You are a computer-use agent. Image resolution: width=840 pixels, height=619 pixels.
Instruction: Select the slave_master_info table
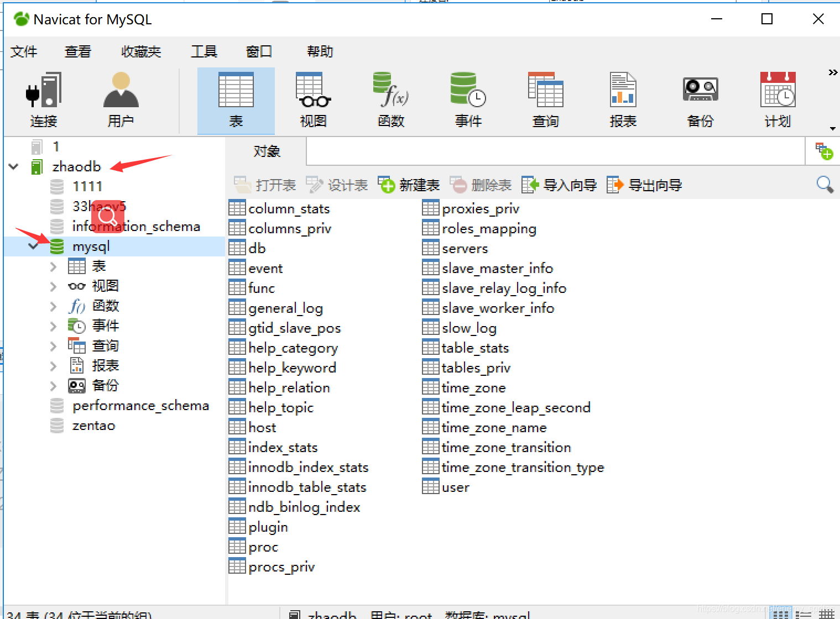[497, 268]
